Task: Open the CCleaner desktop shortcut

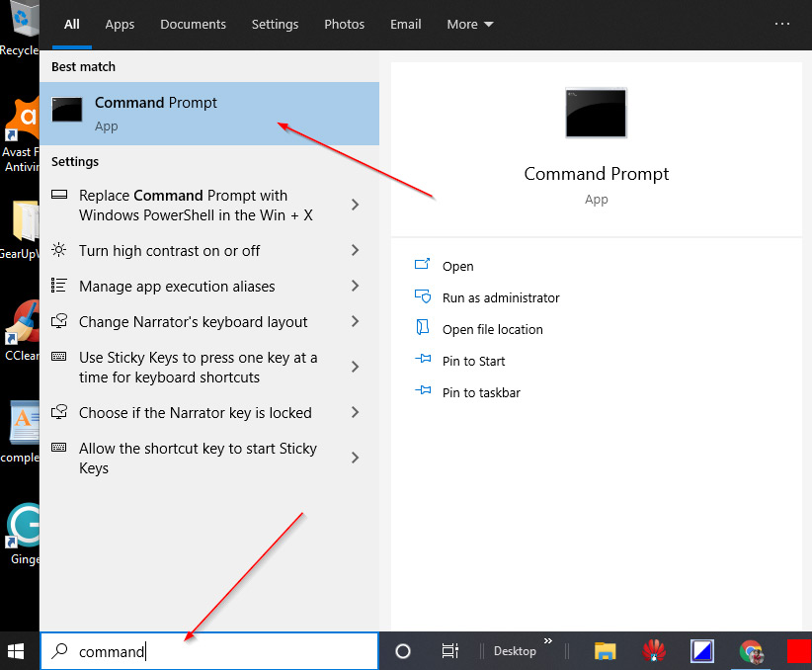Action: [21, 331]
